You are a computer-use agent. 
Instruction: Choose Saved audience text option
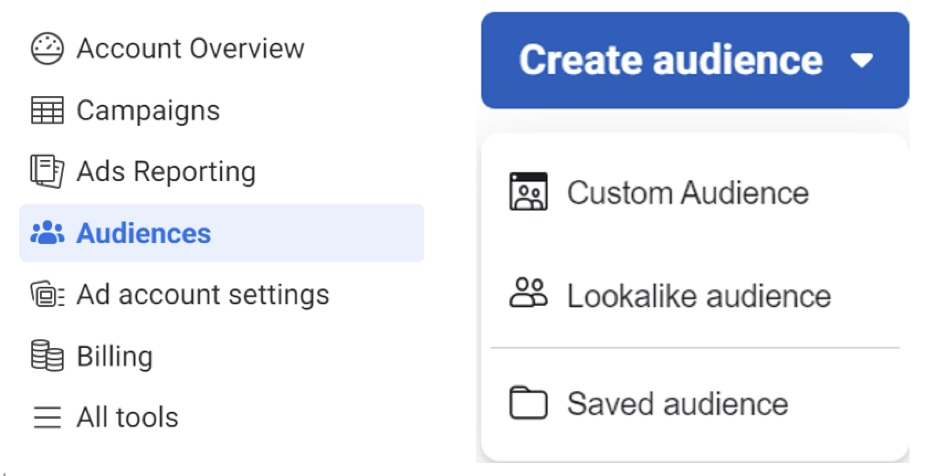tap(678, 404)
